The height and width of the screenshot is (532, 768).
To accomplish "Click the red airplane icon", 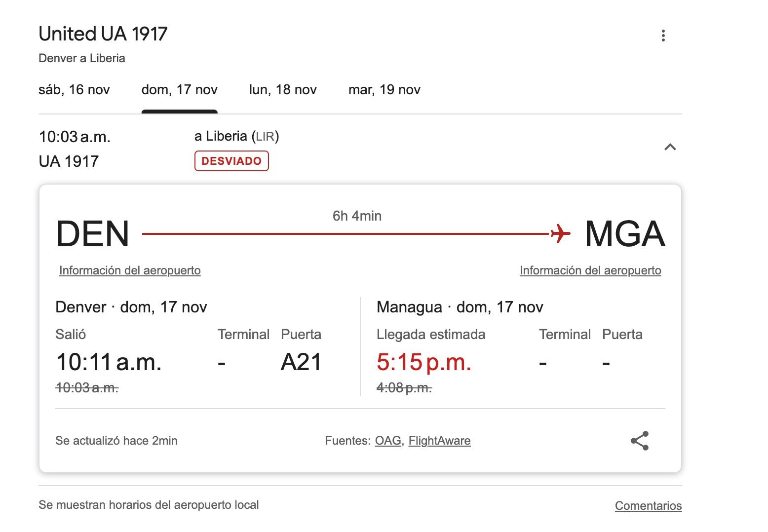I will click(x=560, y=233).
